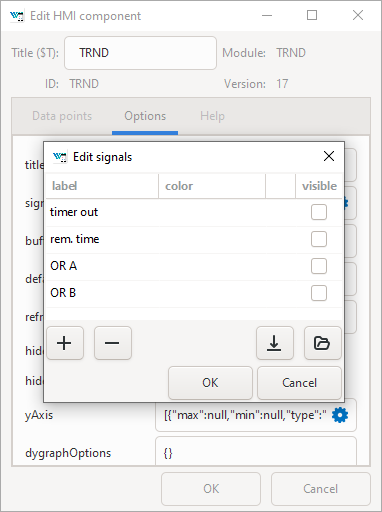This screenshot has height=512, width=382.
Task: Confirm Edit signals with OK
Action: pyautogui.click(x=210, y=383)
